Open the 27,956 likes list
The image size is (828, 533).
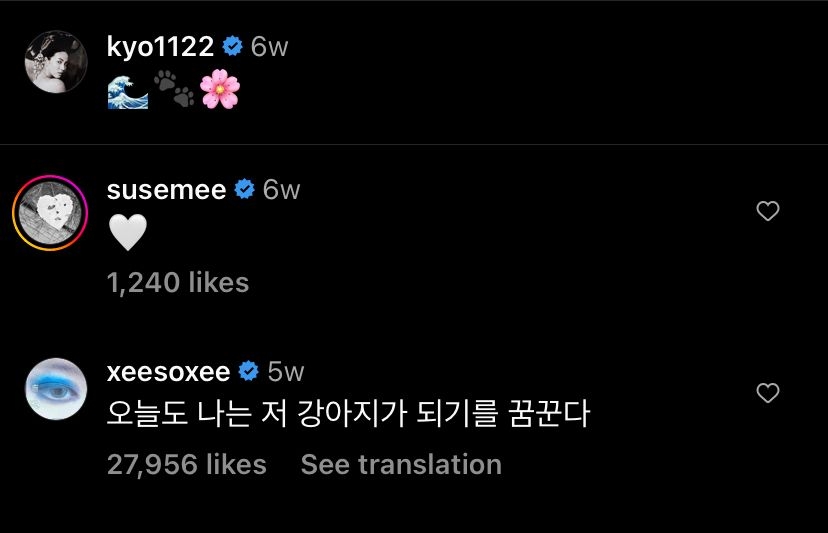pos(186,464)
